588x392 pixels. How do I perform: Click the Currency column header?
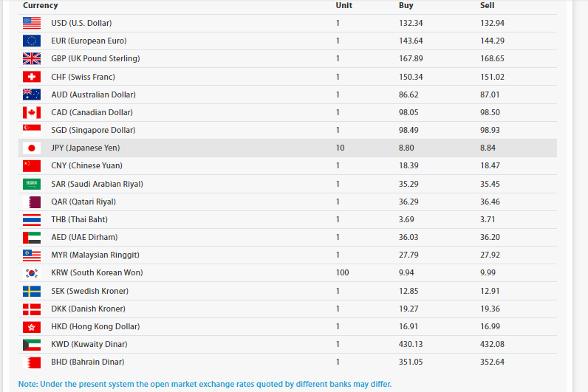pyautogui.click(x=40, y=5)
